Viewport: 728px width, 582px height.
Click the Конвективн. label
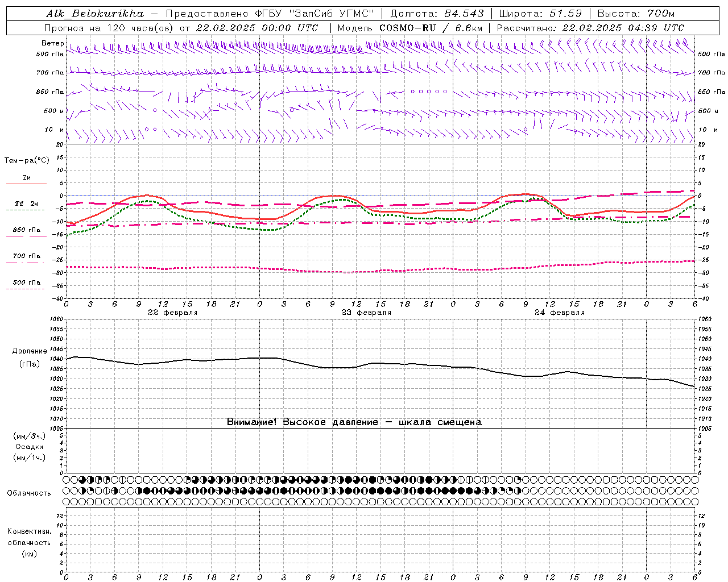(29, 531)
